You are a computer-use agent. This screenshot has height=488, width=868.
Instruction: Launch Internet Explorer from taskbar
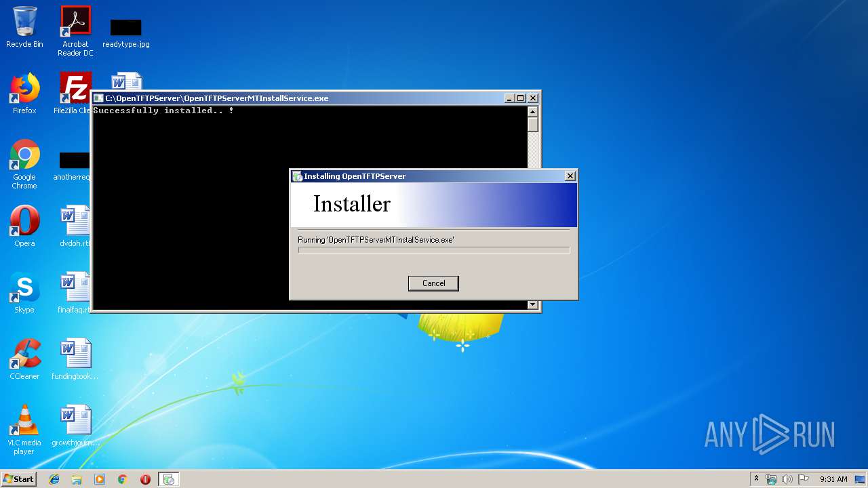[54, 479]
